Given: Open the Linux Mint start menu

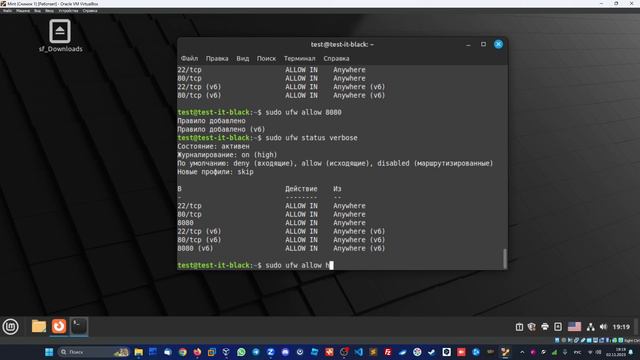Looking at the screenshot, I should (10, 327).
